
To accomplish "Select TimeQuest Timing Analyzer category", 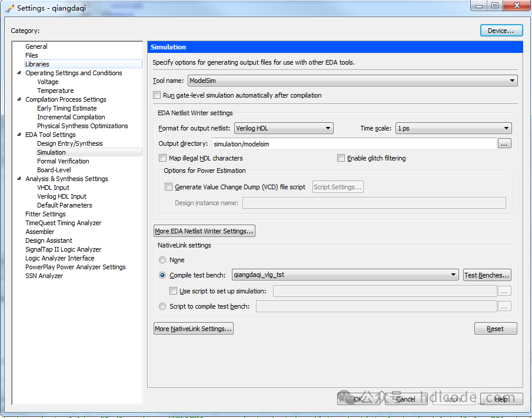I will point(64,223).
